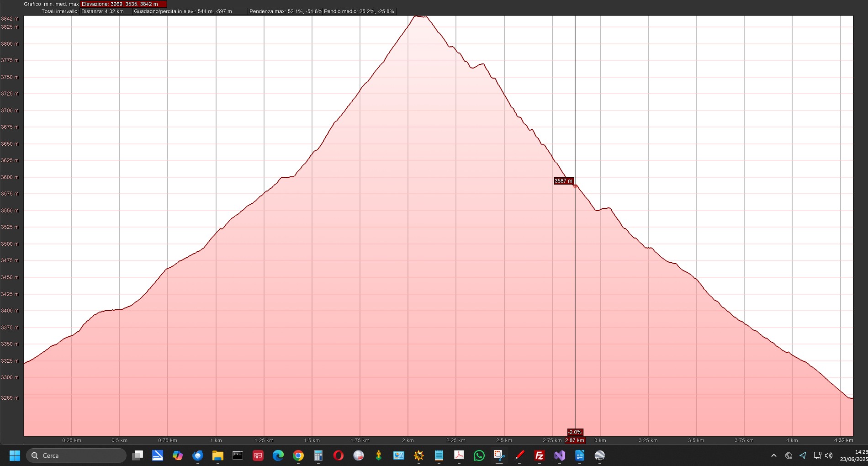Click the 3587 m elevation cursor marker
The height and width of the screenshot is (466, 868).
click(563, 181)
